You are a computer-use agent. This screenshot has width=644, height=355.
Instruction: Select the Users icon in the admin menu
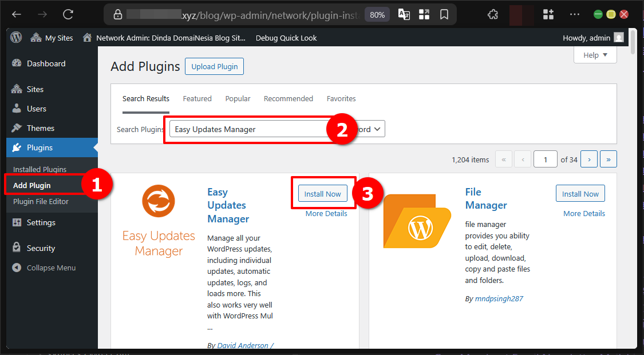(17, 109)
